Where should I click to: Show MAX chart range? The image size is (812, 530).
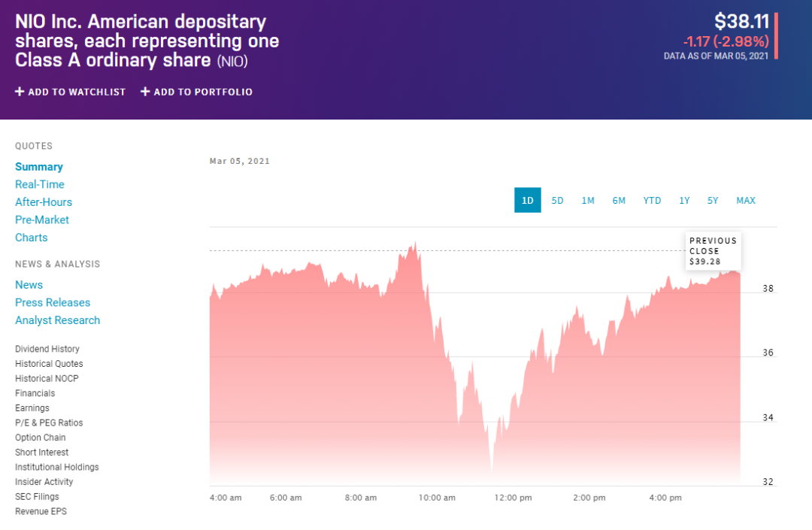(x=746, y=200)
